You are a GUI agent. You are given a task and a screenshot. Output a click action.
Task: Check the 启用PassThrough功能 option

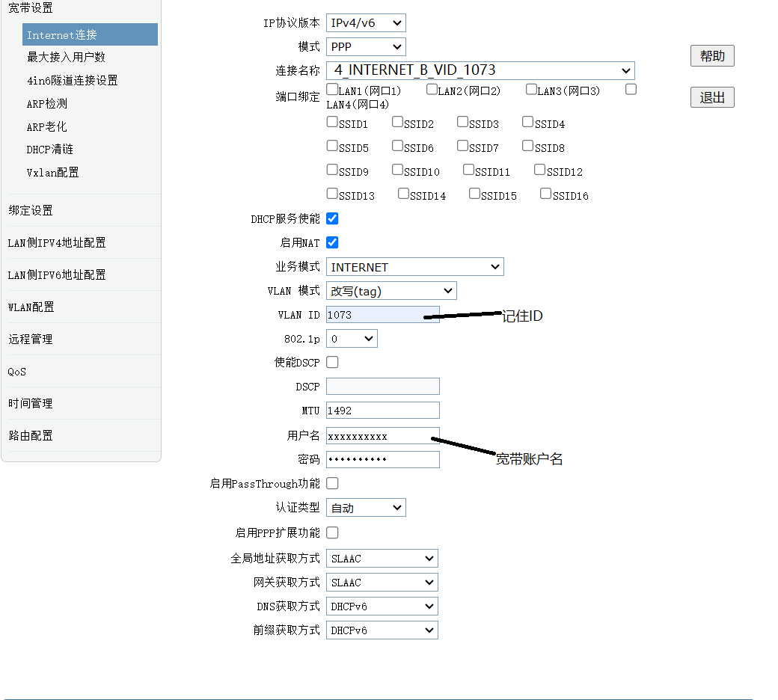point(332,483)
